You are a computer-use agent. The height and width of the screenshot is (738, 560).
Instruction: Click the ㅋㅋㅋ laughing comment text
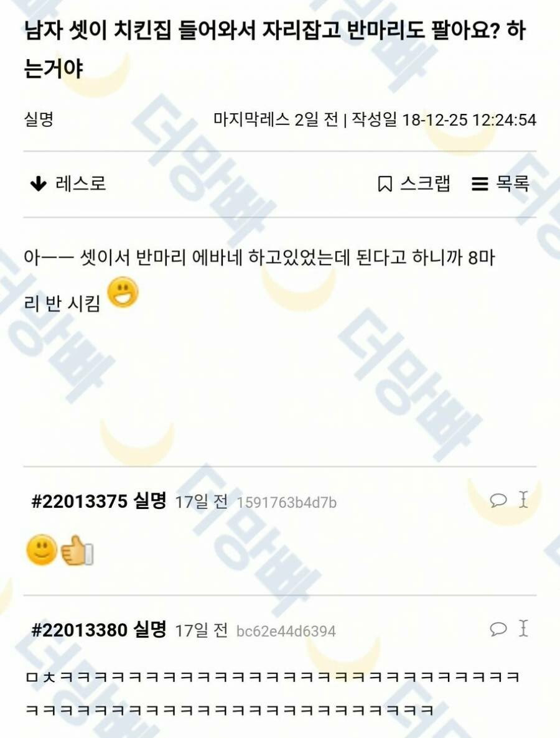click(x=272, y=693)
